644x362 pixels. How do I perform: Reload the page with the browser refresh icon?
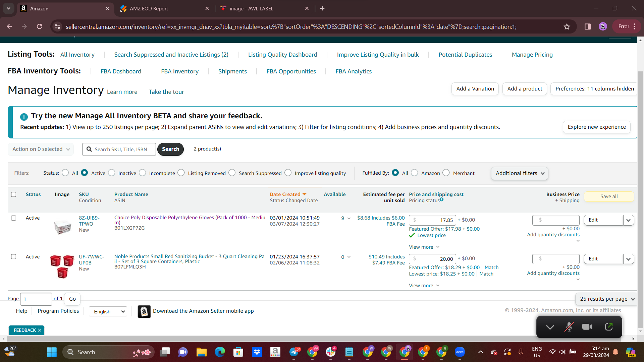[x=40, y=26]
